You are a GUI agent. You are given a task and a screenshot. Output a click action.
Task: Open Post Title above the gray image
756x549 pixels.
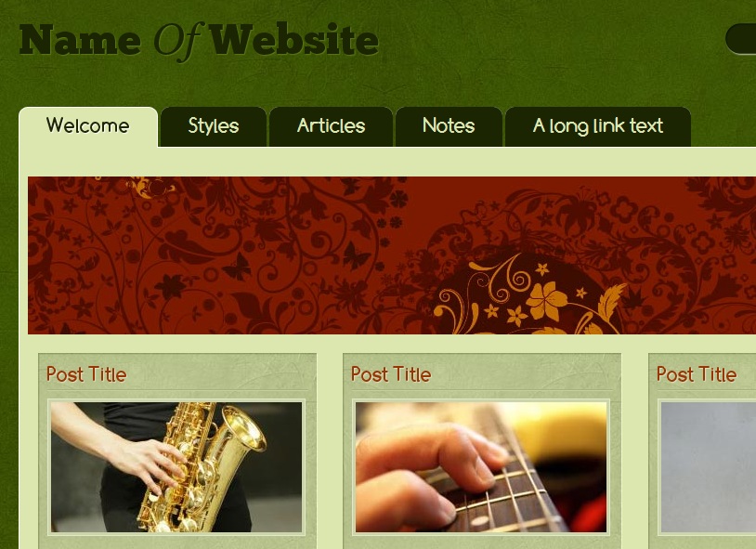click(x=697, y=374)
